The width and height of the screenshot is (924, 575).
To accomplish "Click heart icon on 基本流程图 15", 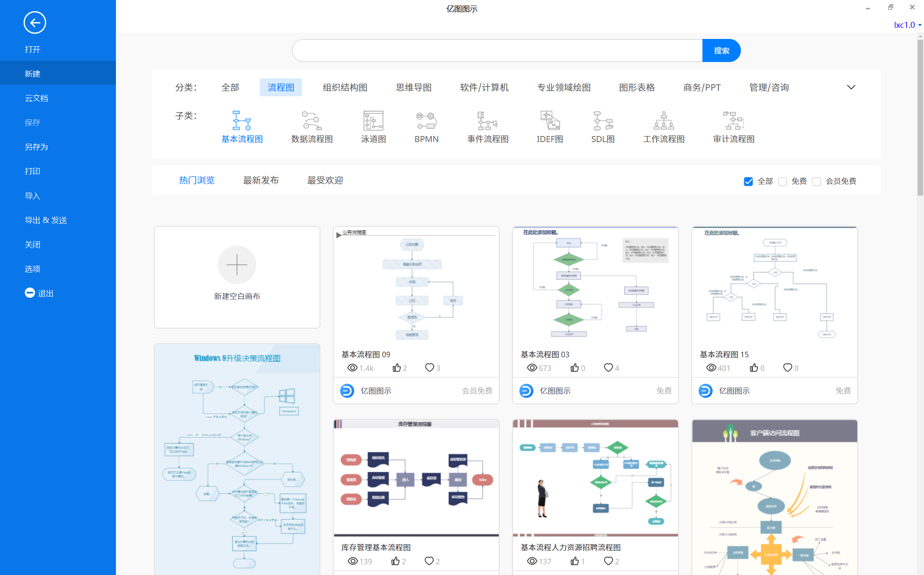I will click(x=788, y=368).
